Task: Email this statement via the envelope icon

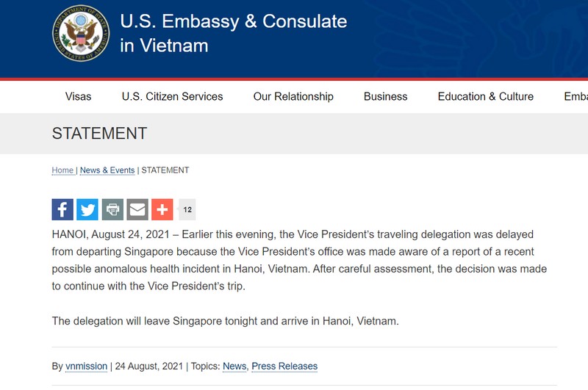Action: pos(137,209)
